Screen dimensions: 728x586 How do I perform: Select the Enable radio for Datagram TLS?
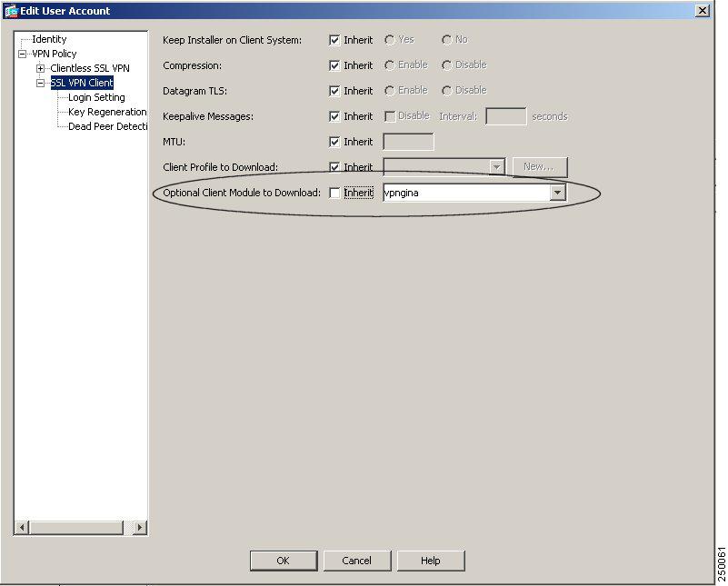click(x=390, y=91)
